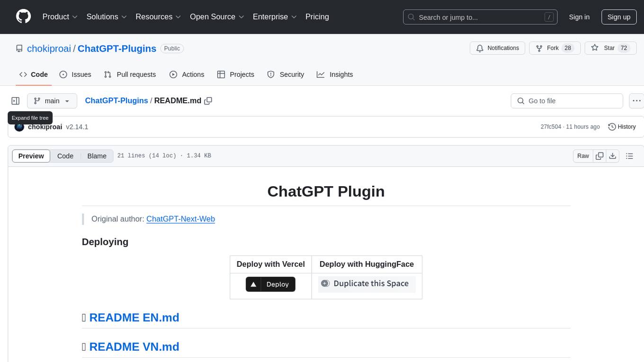
Task: Open the document outline
Action: point(630,156)
